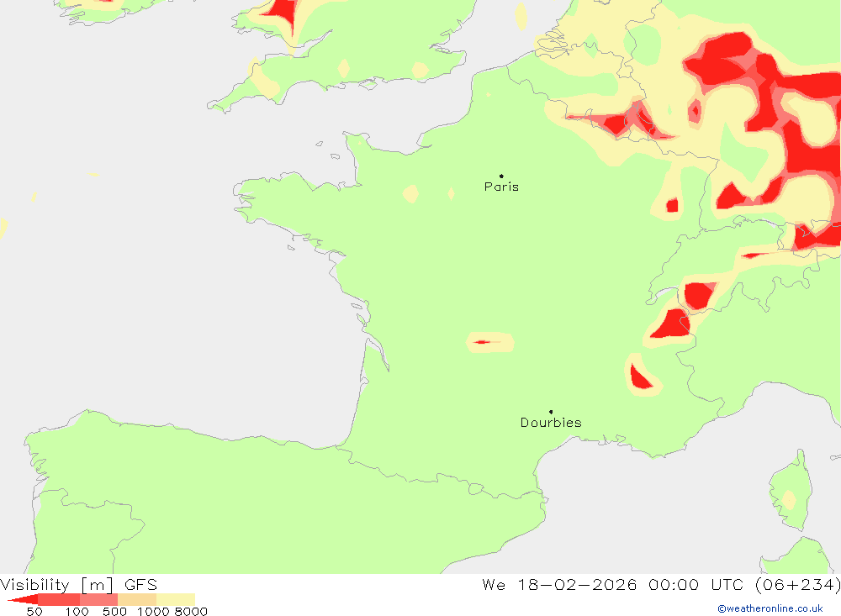Viewport: 841px width, 616px height.
Task: Click the Paris city marker dot
Action: pyautogui.click(x=501, y=176)
